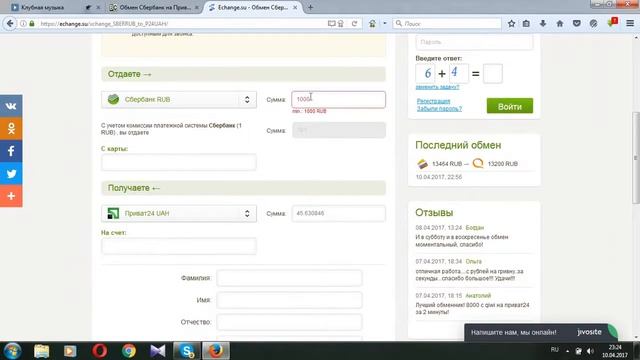Focus the Отдаете сумма field with 1000
Viewport: 640px width, 360px height.
click(x=338, y=100)
